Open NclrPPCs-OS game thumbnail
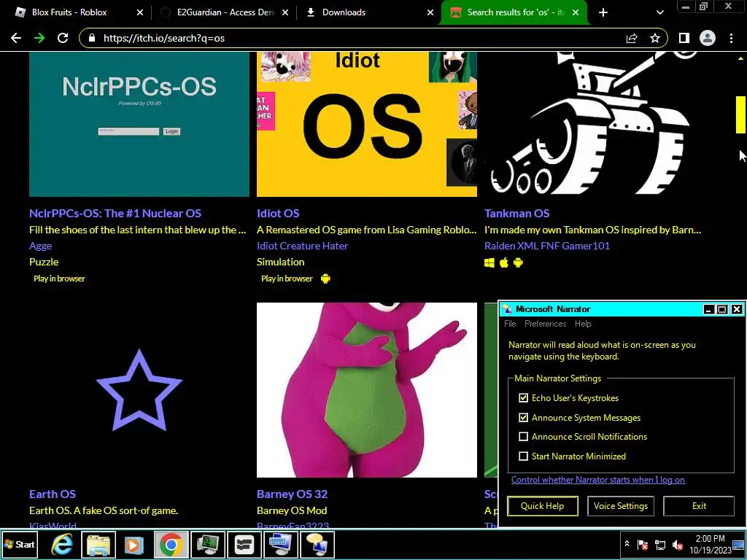Viewport: 747px width, 560px height. (139, 124)
